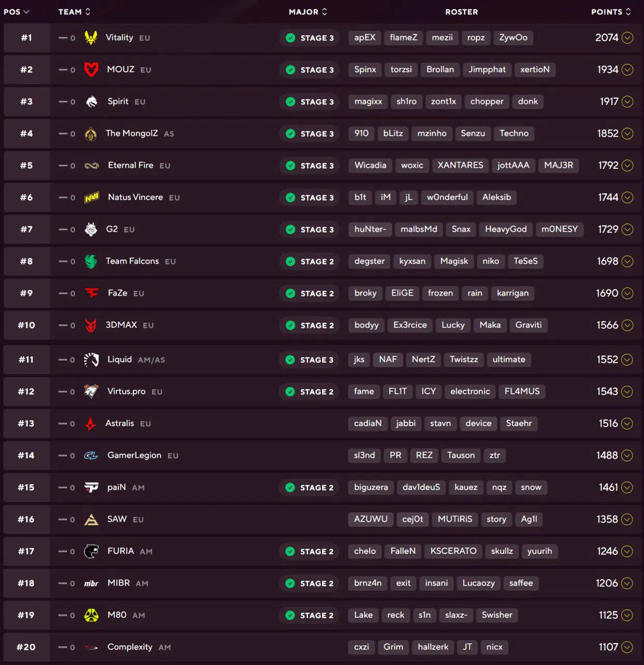Expand Vitality's 2074 points details chevron
The image size is (644, 665).
627,37
